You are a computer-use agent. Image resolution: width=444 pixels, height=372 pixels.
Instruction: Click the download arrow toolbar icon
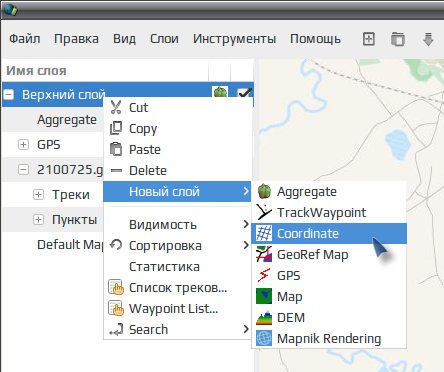point(428,39)
